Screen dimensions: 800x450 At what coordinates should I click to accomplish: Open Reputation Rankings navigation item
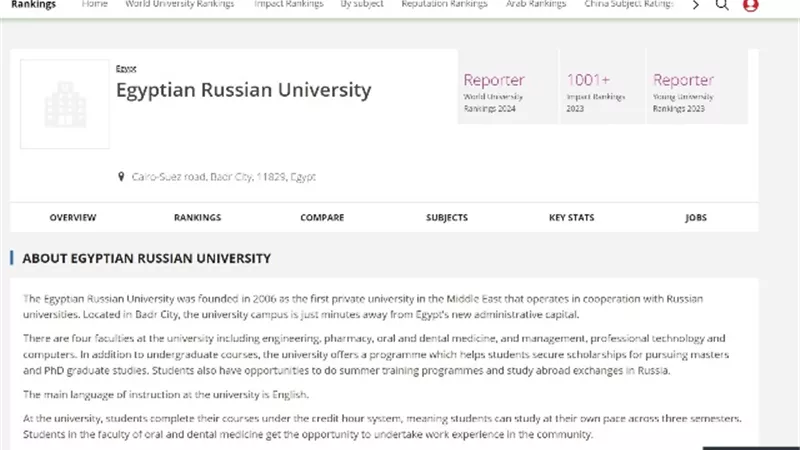point(444,4)
